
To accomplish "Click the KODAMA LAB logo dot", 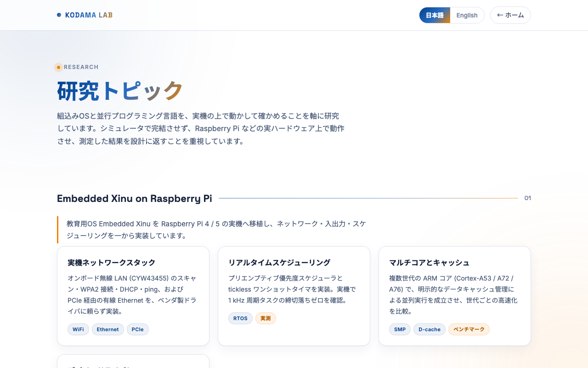I will [59, 15].
